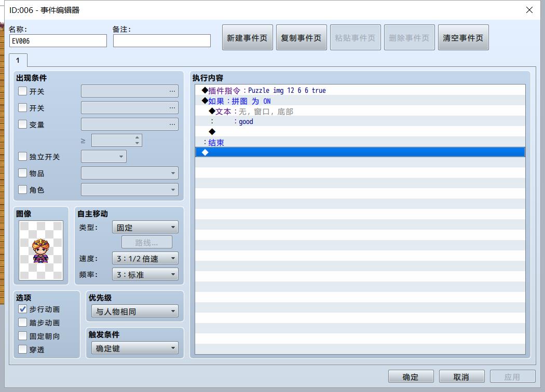The width and height of the screenshot is (545, 392).
Task: Enable the 踏步动画 option
Action: click(x=23, y=323)
